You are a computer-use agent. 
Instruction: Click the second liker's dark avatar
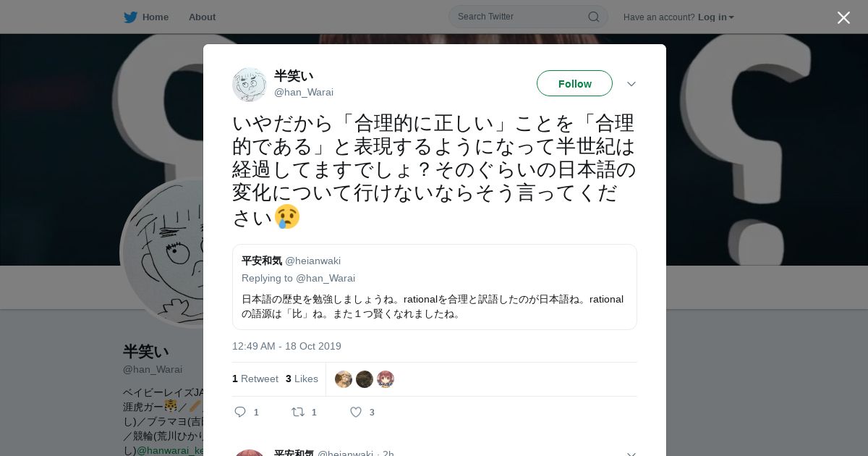pyautogui.click(x=365, y=379)
